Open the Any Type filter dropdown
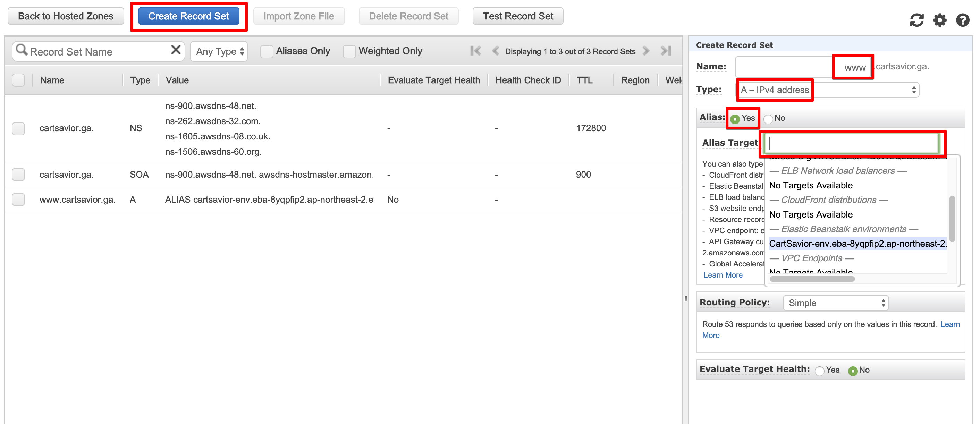Viewport: 980px width, 424px height. (219, 51)
